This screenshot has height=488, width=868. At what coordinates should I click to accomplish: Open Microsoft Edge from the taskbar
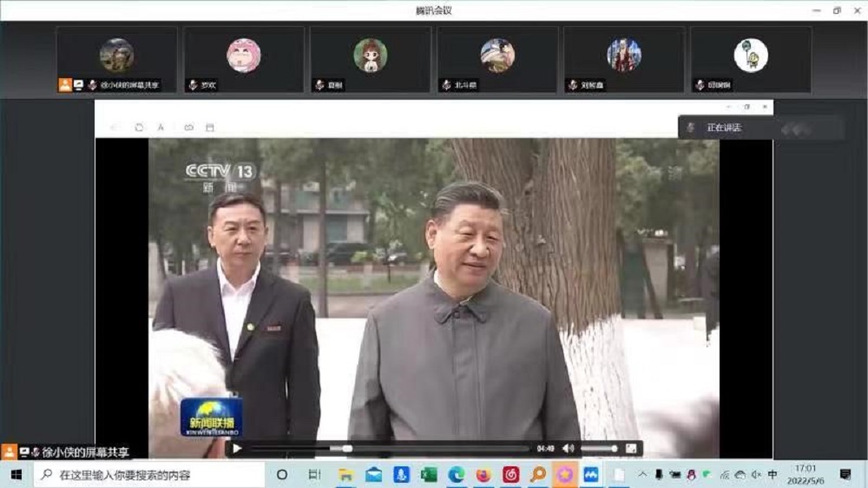[x=456, y=475]
